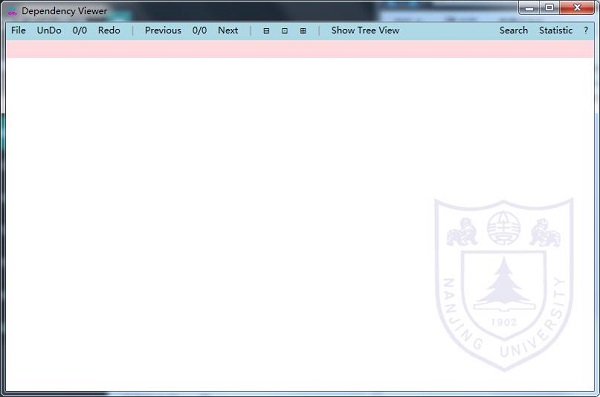Open help via the question mark

pyautogui.click(x=586, y=30)
